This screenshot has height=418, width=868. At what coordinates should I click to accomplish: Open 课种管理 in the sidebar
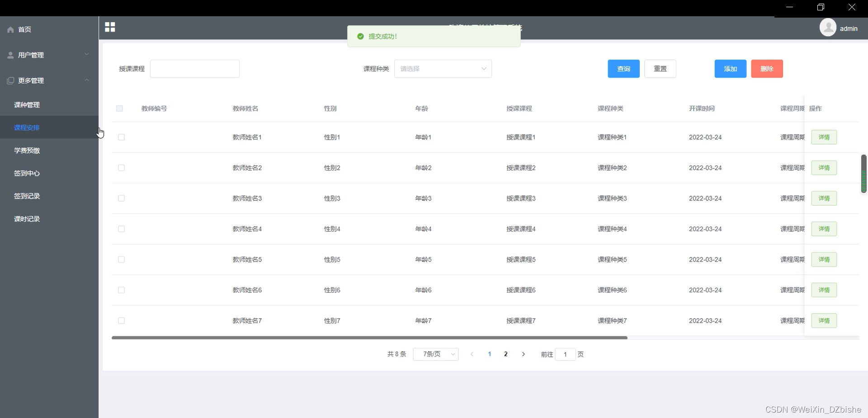pos(49,105)
